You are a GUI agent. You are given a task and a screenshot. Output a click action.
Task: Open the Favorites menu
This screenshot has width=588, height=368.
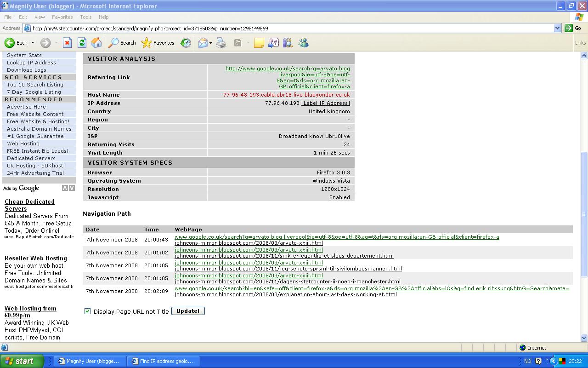pos(62,17)
